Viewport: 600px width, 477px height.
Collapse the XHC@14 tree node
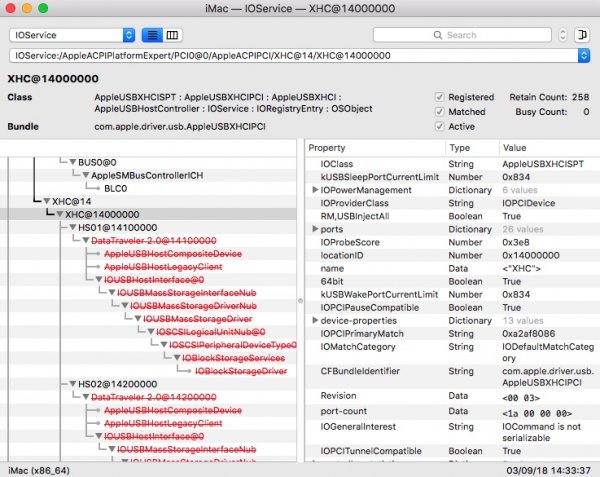pos(47,201)
